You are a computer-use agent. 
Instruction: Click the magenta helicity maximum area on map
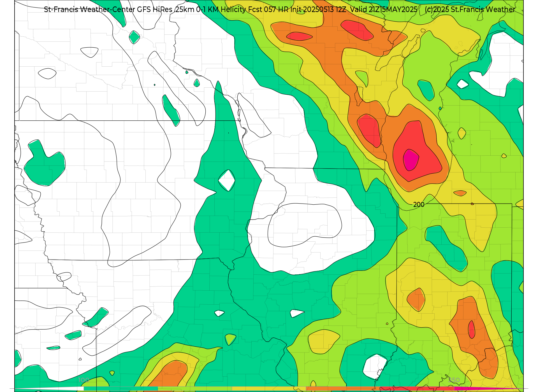pos(411,160)
